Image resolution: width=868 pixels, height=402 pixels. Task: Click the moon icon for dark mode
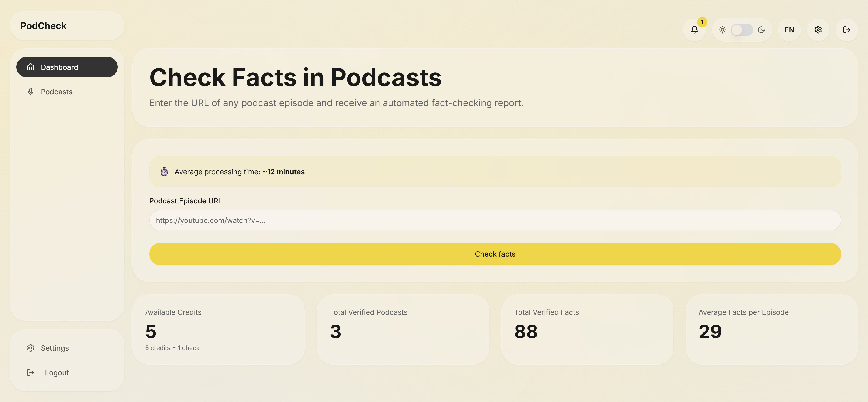(x=761, y=30)
